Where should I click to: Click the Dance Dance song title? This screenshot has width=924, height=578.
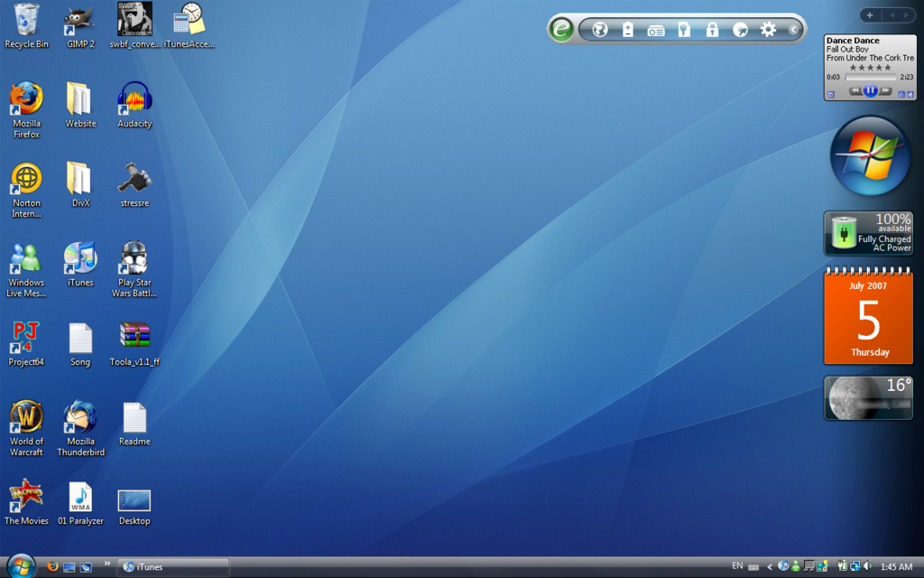coord(853,40)
